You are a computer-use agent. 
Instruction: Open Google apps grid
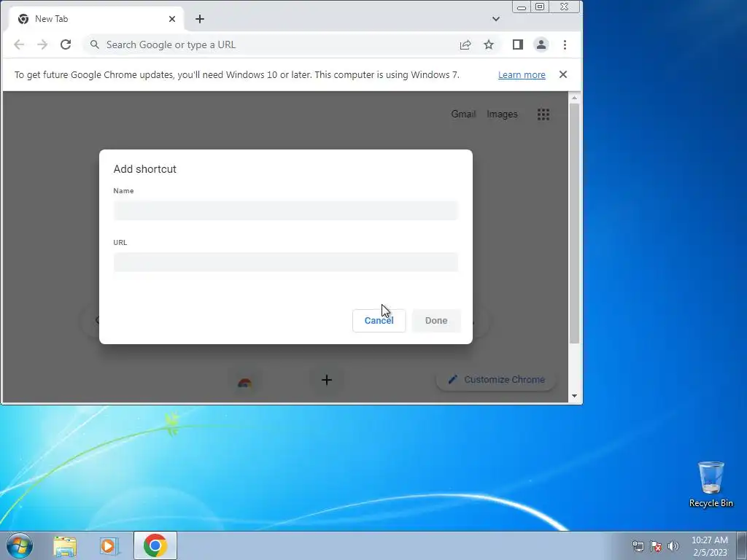(x=543, y=114)
